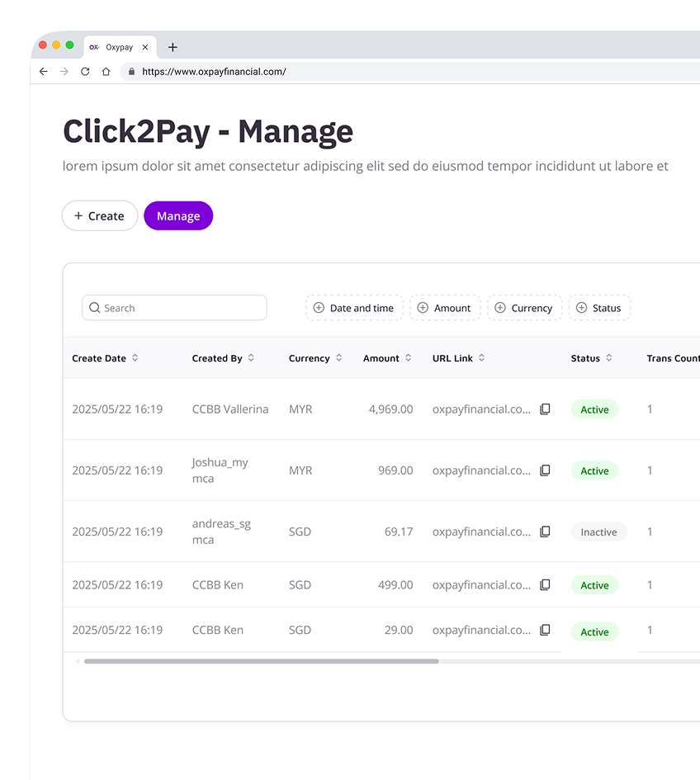Sort table by Create Date
The image size is (700, 780).
[135, 358]
